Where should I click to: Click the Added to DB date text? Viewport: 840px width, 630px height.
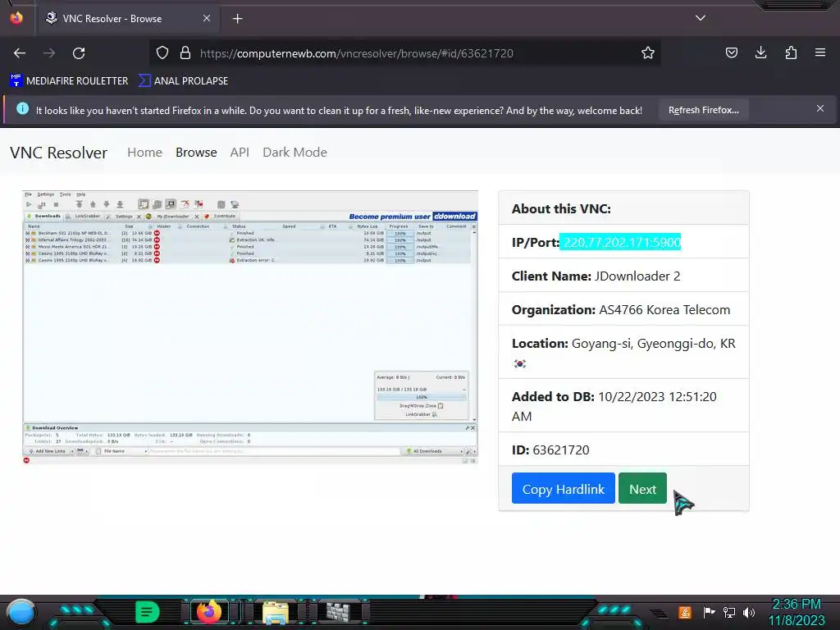[x=614, y=406]
